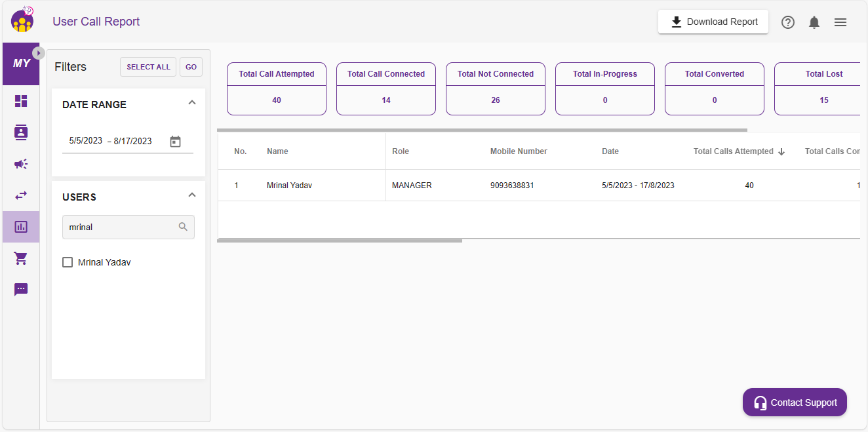Click the table horizontal scrollbar
868x432 pixels.
pos(340,241)
